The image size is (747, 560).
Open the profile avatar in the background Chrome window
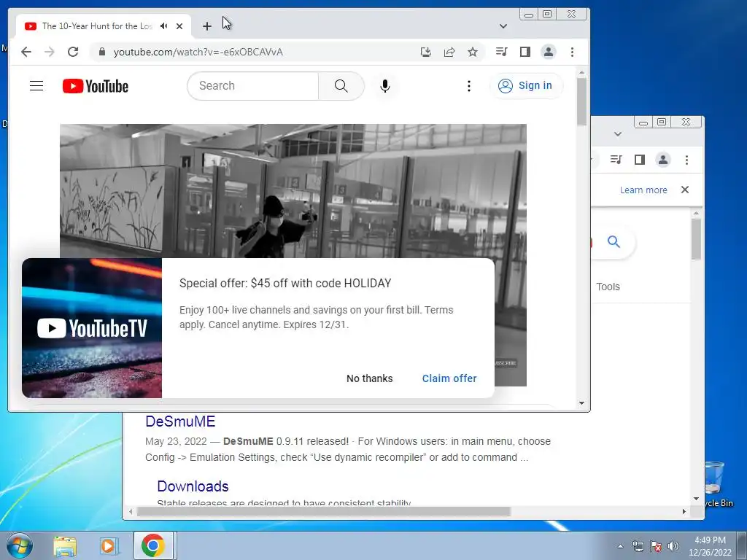click(663, 160)
